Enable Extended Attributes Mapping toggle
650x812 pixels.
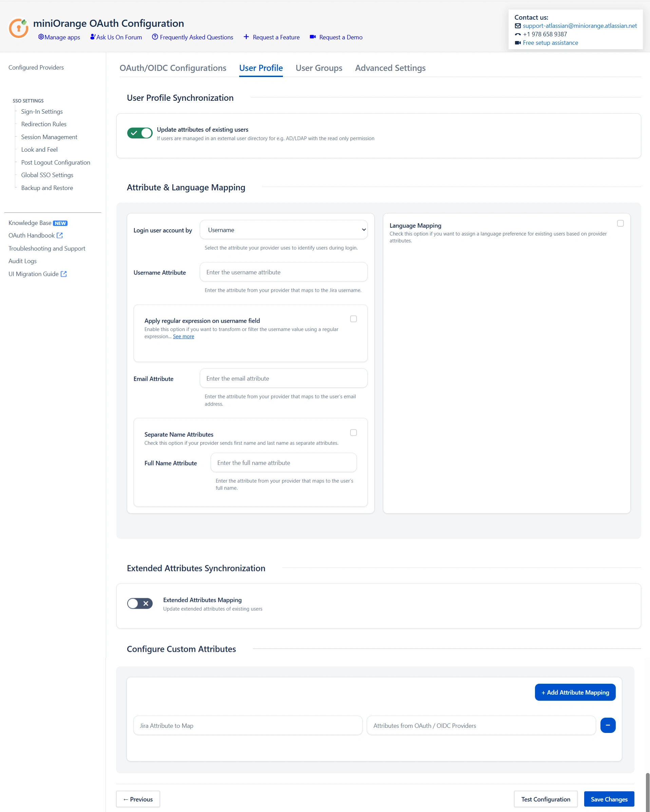click(140, 603)
